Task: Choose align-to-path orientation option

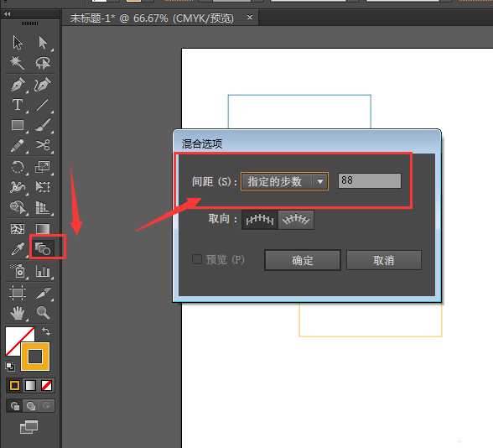Action: [x=296, y=220]
